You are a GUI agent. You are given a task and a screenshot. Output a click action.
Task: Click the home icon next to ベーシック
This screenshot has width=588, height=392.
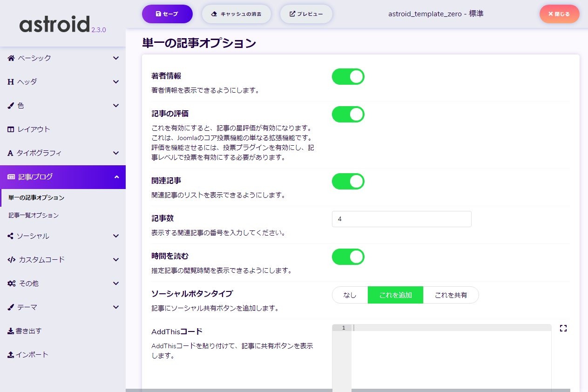(x=11, y=58)
